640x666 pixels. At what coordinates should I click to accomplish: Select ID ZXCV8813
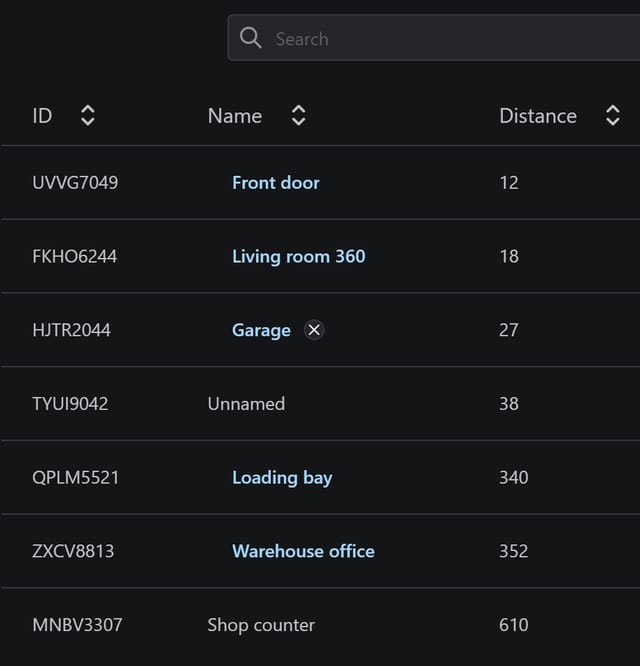pos(73,551)
